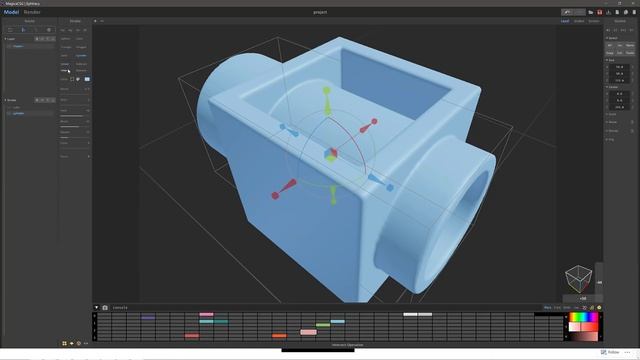640x360 pixels.
Task: Toggle visibility of Cube shape in list
Action: pyautogui.click(x=9, y=107)
